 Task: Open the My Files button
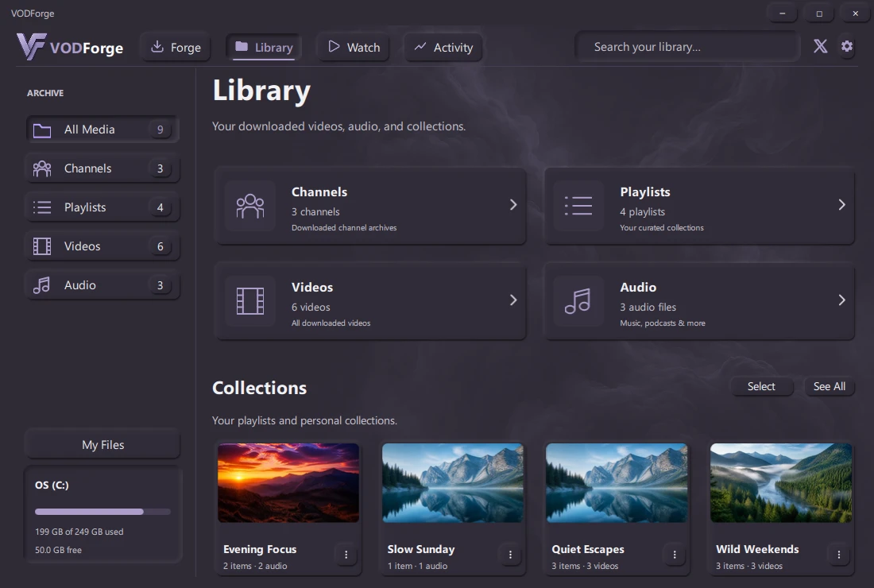(102, 445)
